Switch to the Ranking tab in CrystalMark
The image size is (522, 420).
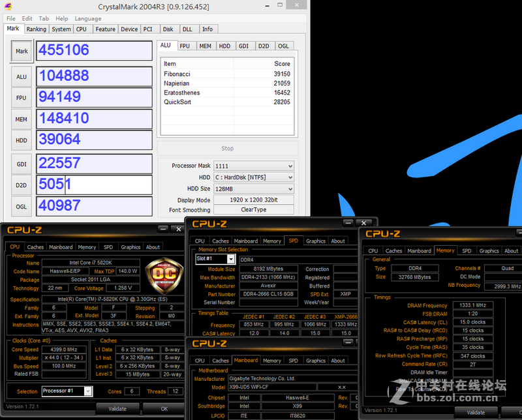(x=37, y=29)
